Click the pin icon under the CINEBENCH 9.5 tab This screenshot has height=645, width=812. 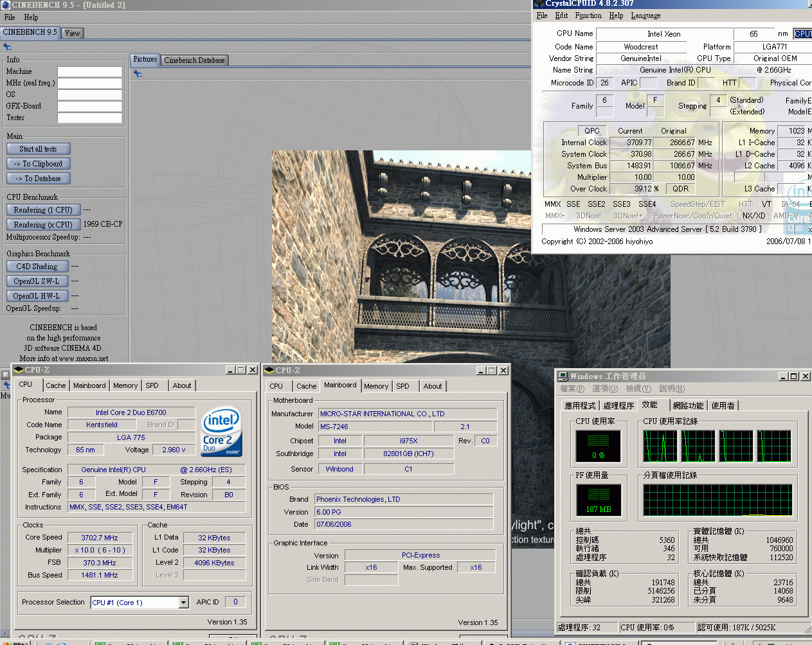[7, 47]
